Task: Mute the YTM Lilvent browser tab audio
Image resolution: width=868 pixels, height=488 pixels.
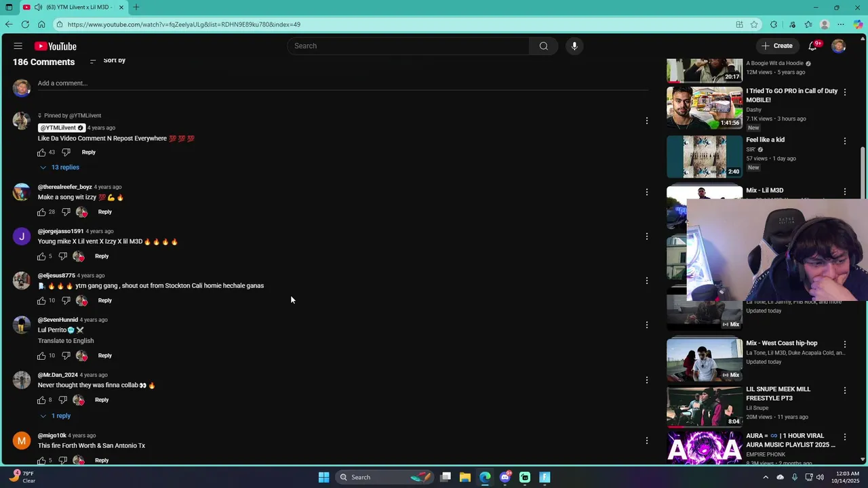Action: pyautogui.click(x=39, y=7)
